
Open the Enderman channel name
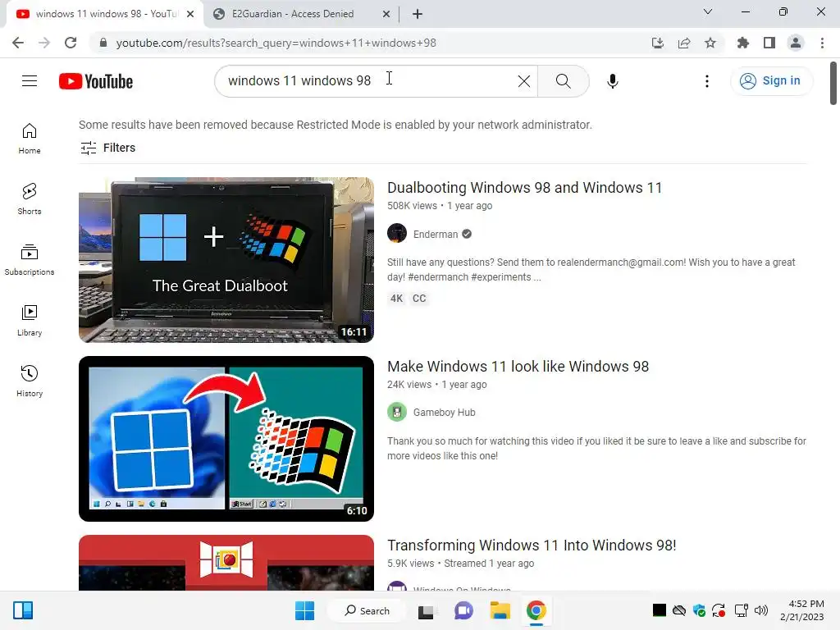[436, 234]
